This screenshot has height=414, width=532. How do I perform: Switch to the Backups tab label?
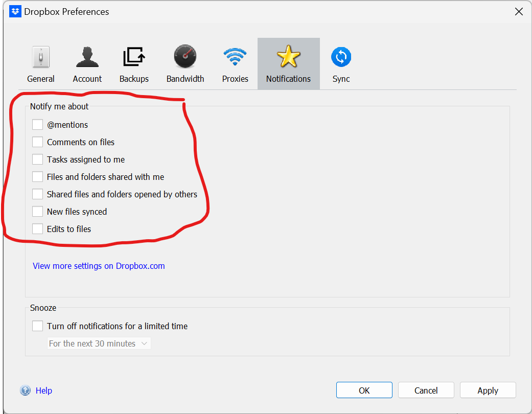click(134, 79)
